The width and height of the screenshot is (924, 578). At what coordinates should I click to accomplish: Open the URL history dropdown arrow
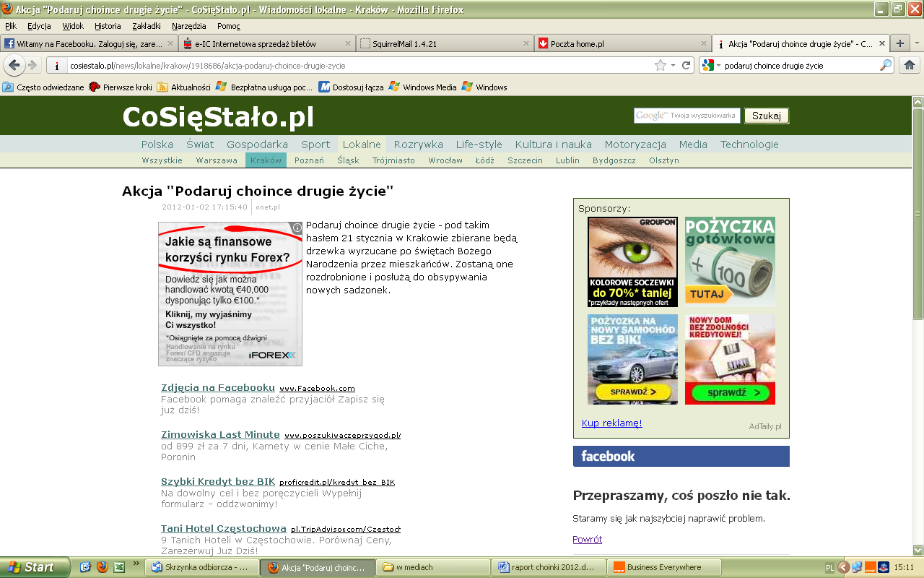click(673, 65)
